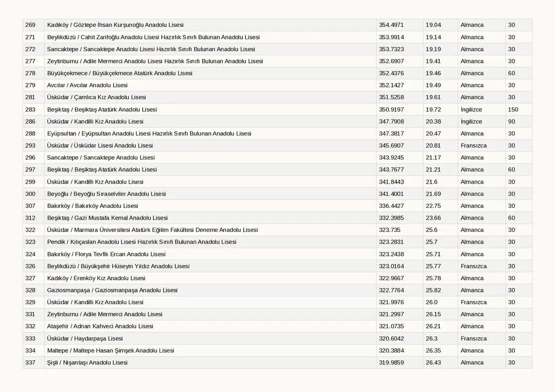The width and height of the screenshot is (555, 392).
Task: Click İngilizce in Beşiktaş Atatürk row
Action: 471,110
